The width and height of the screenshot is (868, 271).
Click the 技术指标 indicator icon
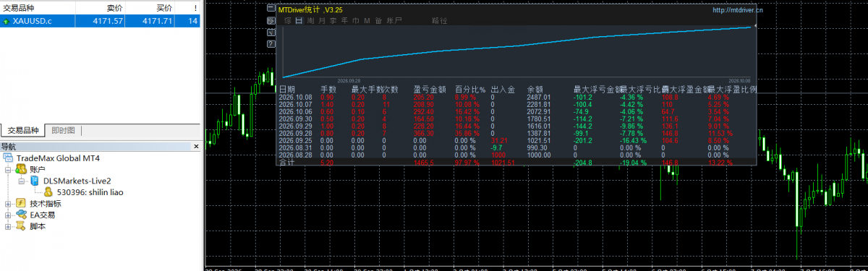[20, 203]
